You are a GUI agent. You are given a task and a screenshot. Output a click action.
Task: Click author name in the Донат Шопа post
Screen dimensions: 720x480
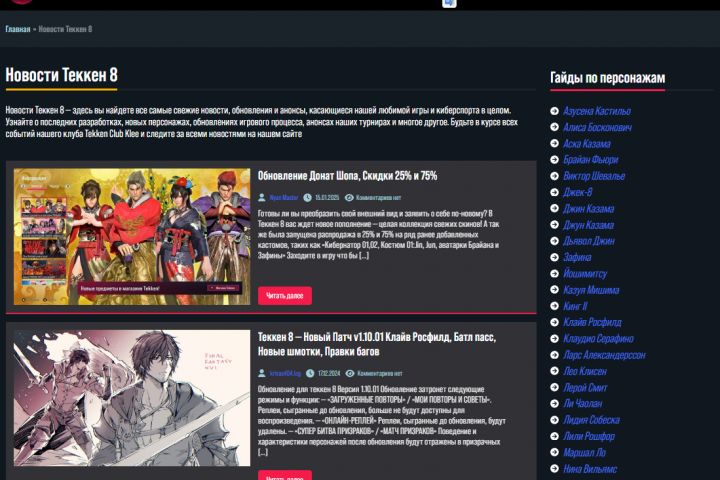click(x=284, y=198)
